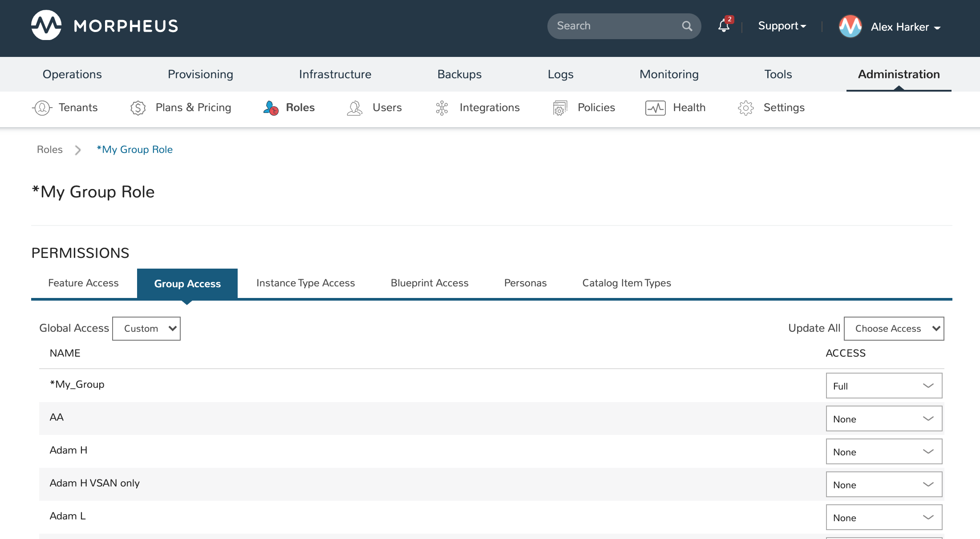Click the Integrations icon
This screenshot has width=980, height=539.
442,108
